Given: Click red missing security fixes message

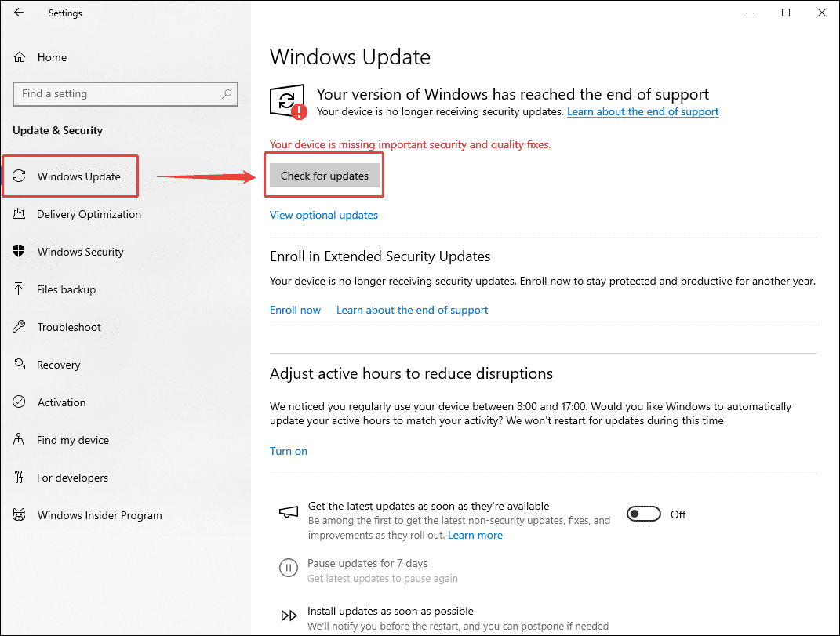Looking at the screenshot, I should (x=410, y=144).
